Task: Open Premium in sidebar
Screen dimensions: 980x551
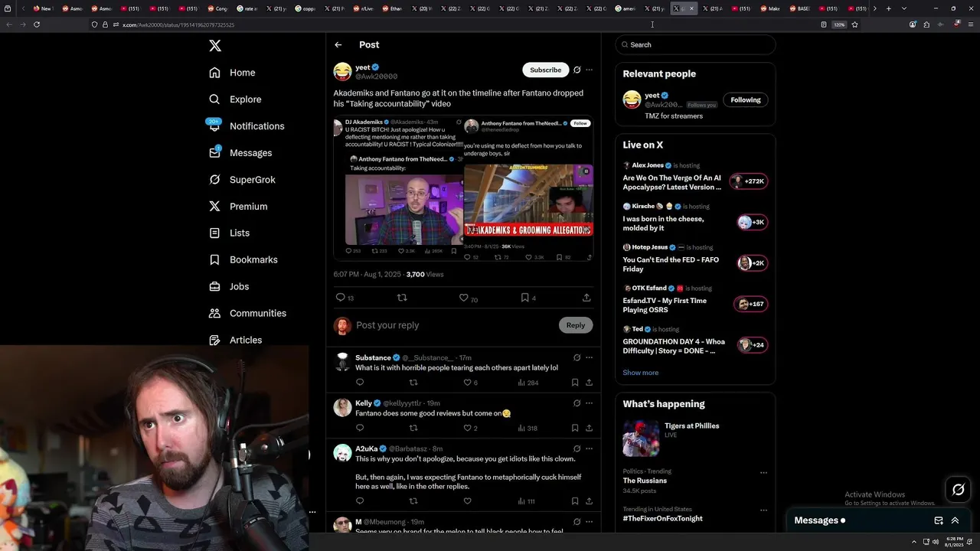Action: pos(238,207)
